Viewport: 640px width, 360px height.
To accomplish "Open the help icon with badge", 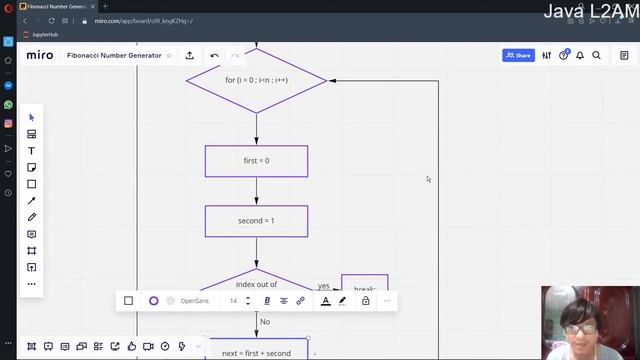I will coord(564,55).
